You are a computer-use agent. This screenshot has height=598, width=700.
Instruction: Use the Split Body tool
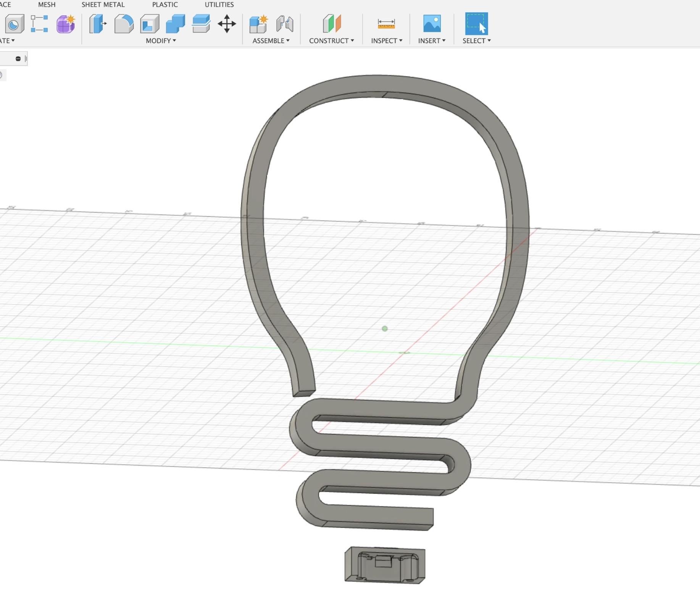(x=201, y=24)
